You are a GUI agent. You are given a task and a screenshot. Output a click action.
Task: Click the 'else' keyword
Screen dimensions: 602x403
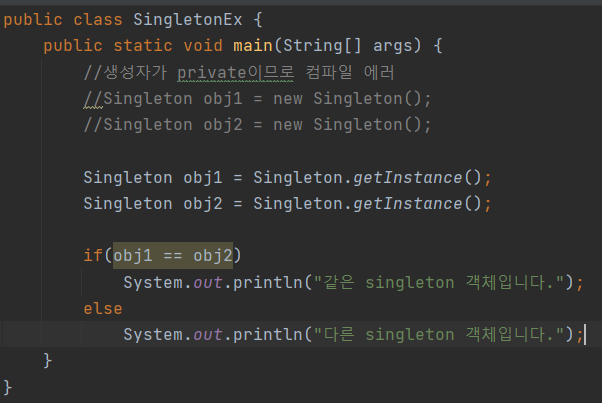pos(103,309)
